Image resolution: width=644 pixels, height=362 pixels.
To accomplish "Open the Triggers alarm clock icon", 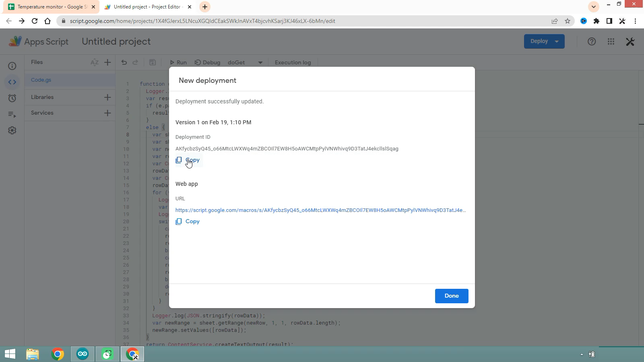I will point(12,98).
